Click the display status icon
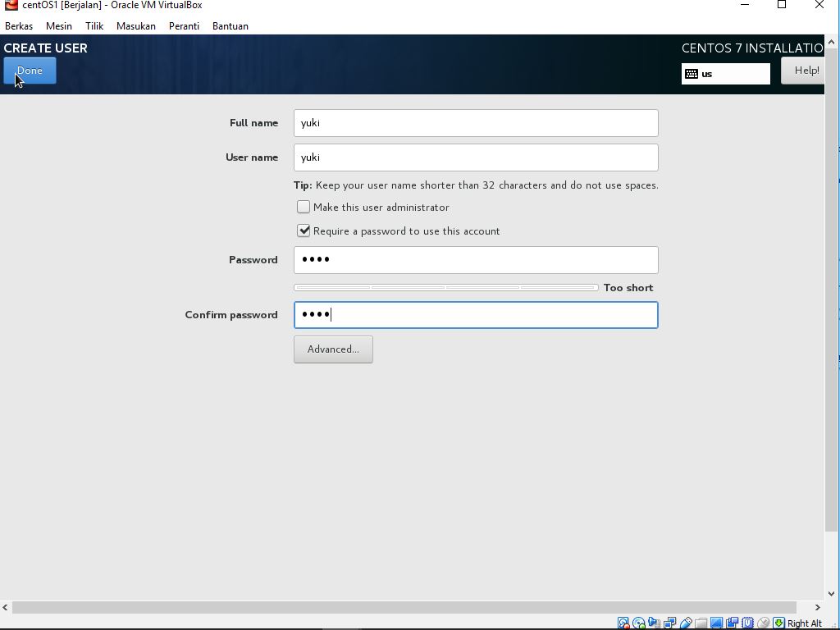Screen dimensions: 840x630 pyautogui.click(x=716, y=623)
